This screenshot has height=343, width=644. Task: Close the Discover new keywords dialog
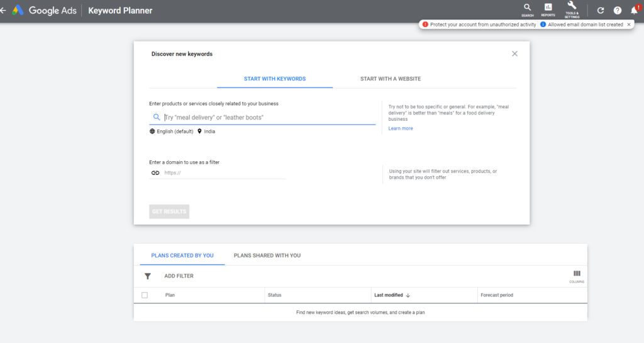[514, 54]
